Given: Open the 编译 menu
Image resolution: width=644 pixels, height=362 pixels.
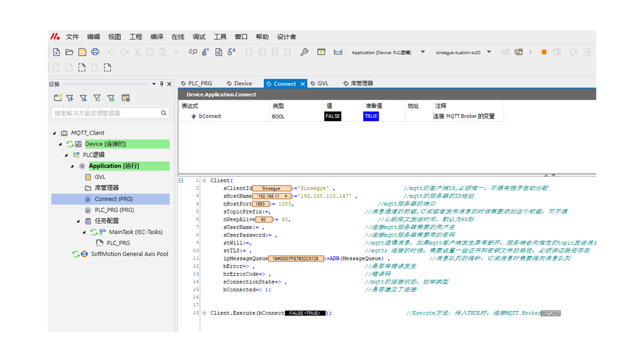Looking at the screenshot, I should click(x=157, y=37).
